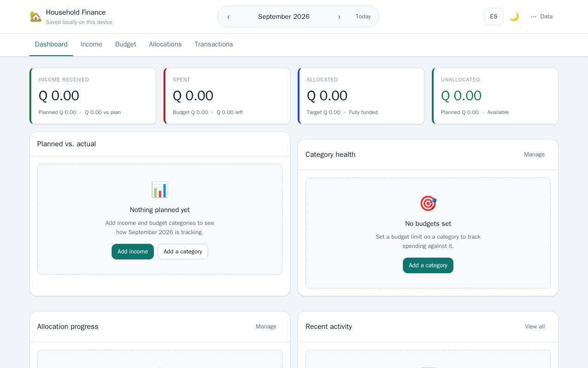Image resolution: width=588 pixels, height=368 pixels.
Task: Open Manage for Category health
Action: pos(534,155)
